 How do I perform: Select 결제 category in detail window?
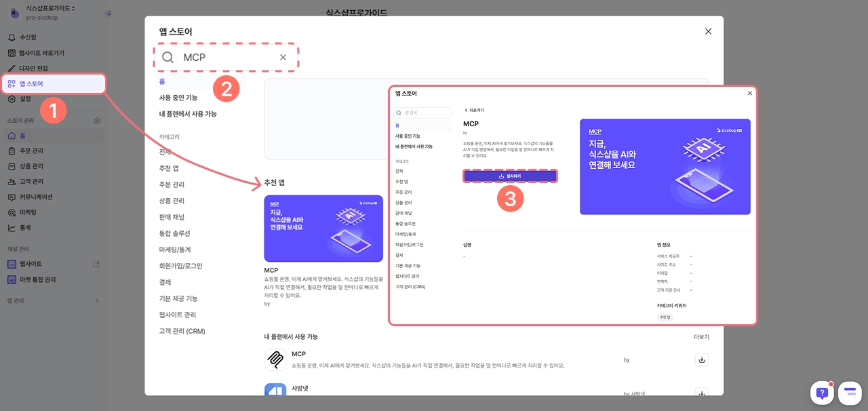point(399,255)
